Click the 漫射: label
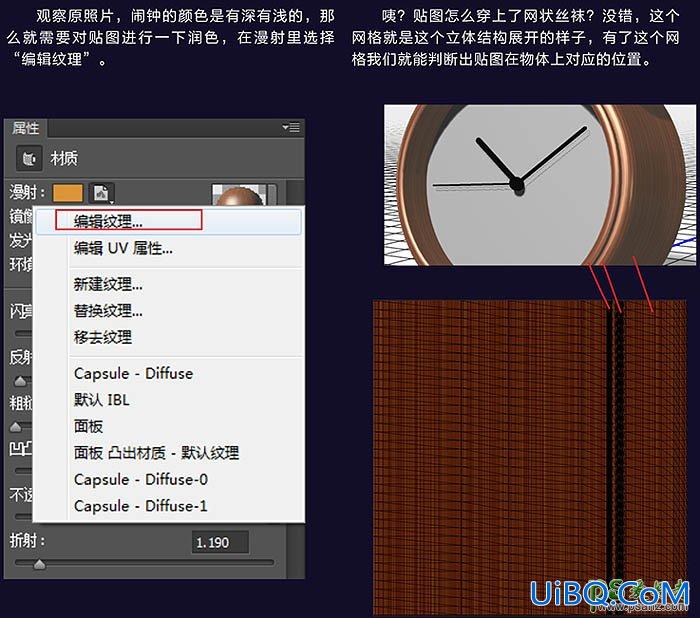The height and width of the screenshot is (618, 700). [x=28, y=192]
